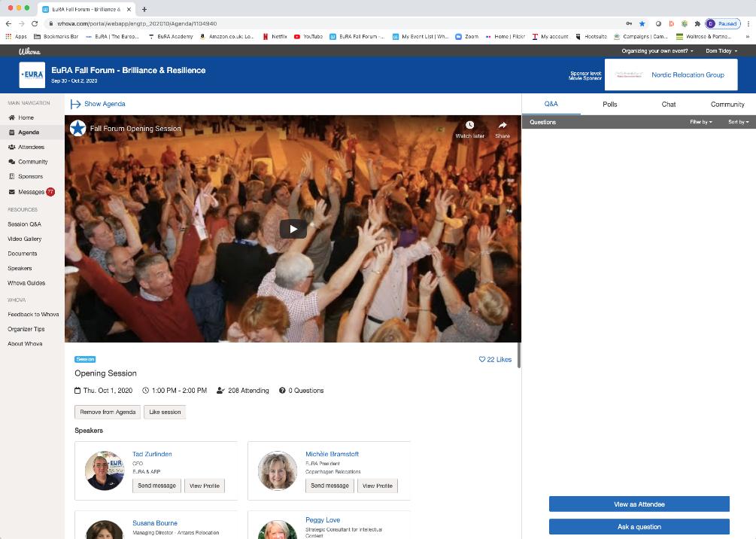Viewport: 756px width, 539px height.
Task: Open Michèle Bramstoft name link
Action: click(x=332, y=454)
